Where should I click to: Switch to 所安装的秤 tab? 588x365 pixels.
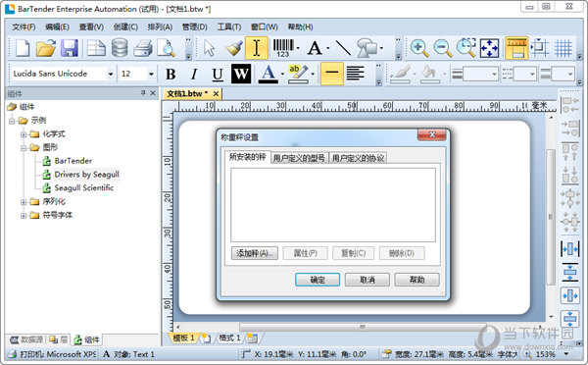tap(248, 157)
